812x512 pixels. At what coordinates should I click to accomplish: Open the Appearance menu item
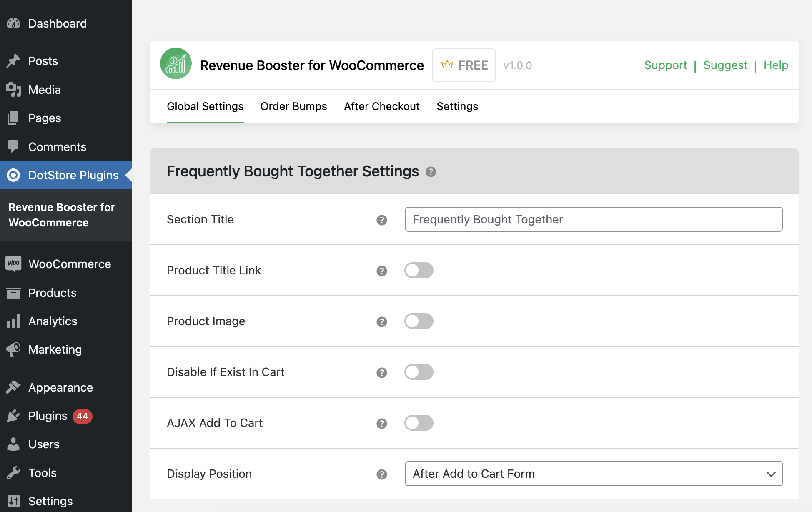click(66, 387)
